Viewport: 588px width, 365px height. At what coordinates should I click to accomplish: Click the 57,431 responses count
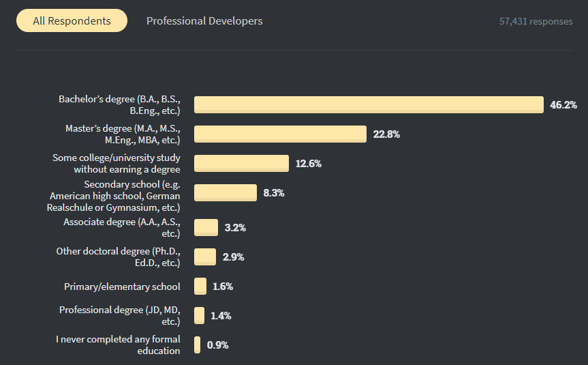[536, 21]
